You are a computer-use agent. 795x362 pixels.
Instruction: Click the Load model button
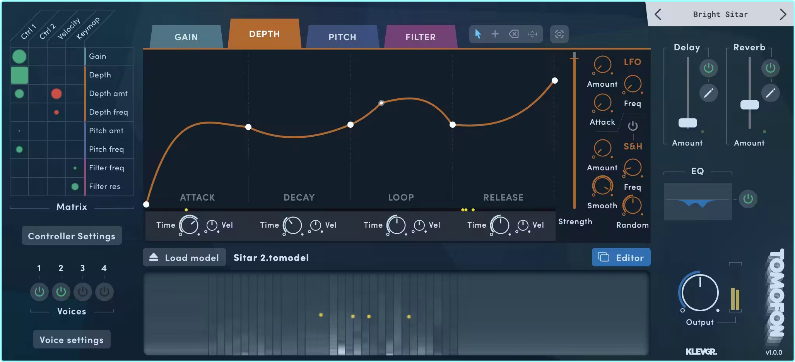coord(185,258)
